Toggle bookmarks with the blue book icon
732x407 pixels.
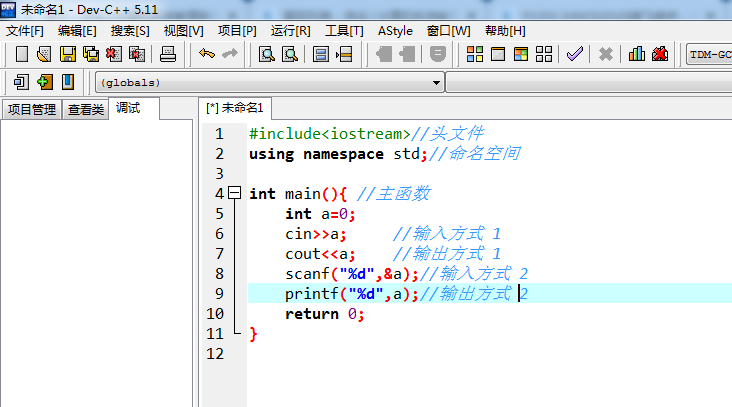click(68, 82)
